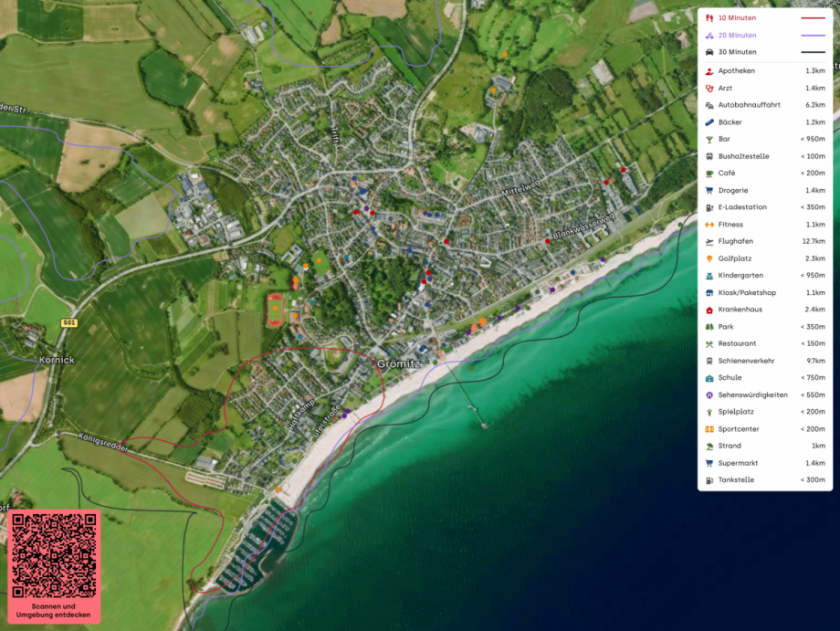Screen dimensions: 840x631
Task: Select the Strand beach icon
Action: [x=709, y=447]
